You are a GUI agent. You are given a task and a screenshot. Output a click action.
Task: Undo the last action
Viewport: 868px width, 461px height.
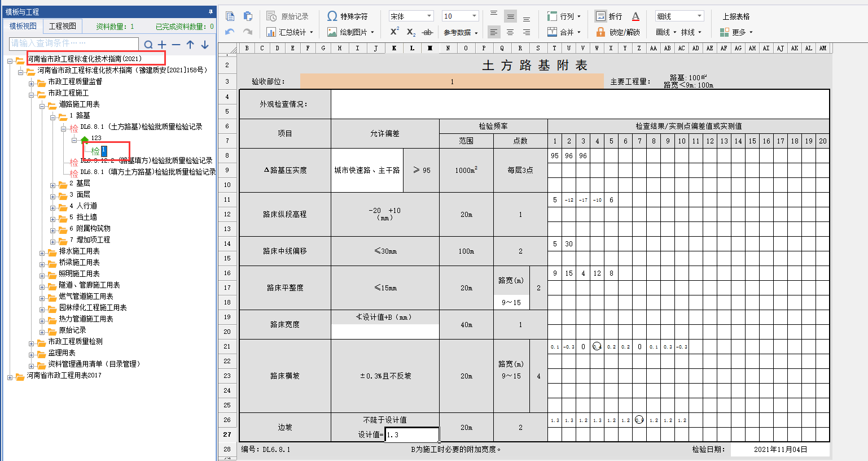tap(230, 32)
